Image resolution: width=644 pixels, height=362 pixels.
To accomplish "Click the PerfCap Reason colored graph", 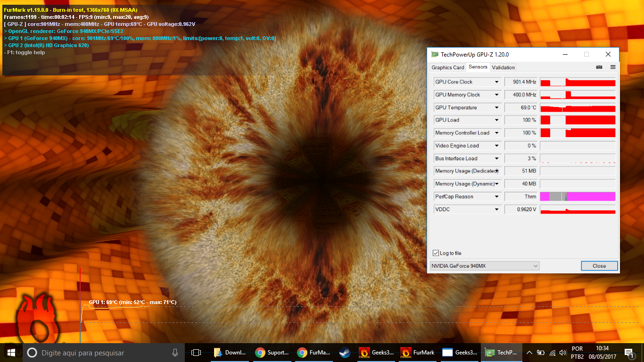I will coord(578,197).
